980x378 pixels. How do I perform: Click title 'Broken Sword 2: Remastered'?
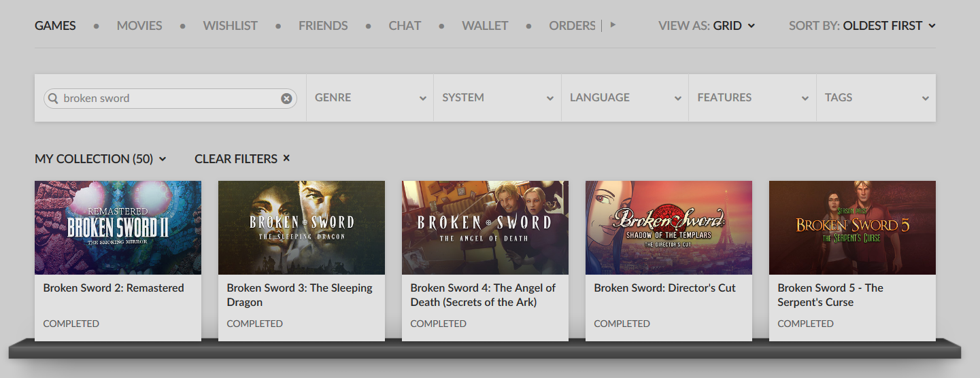point(114,288)
